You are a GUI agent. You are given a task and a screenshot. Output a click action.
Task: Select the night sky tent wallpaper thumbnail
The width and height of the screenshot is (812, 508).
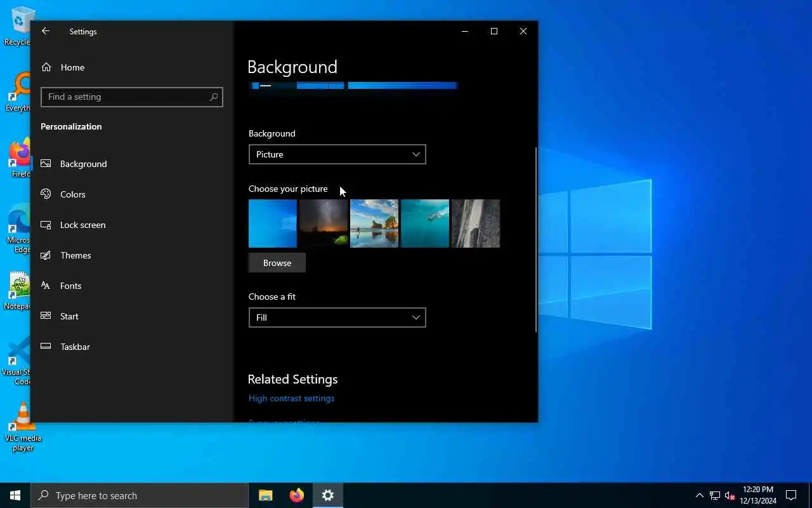tap(324, 224)
